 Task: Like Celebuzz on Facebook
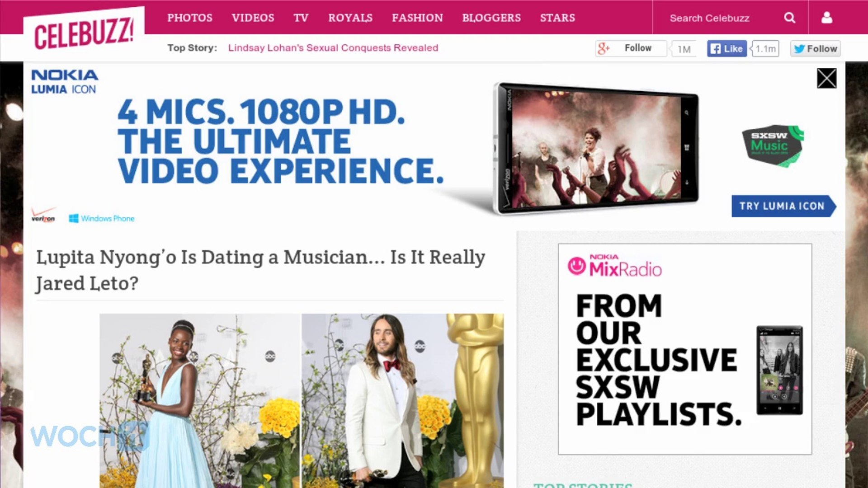coord(726,49)
